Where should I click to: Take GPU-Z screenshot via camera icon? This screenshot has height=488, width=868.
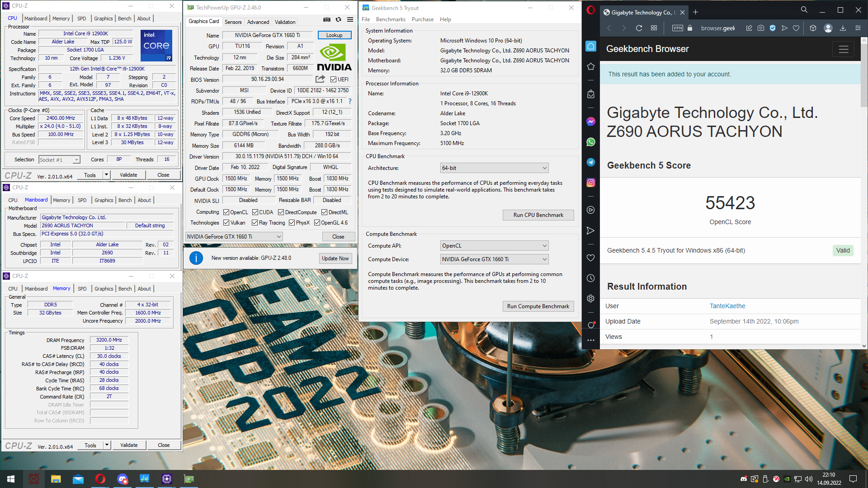326,19
